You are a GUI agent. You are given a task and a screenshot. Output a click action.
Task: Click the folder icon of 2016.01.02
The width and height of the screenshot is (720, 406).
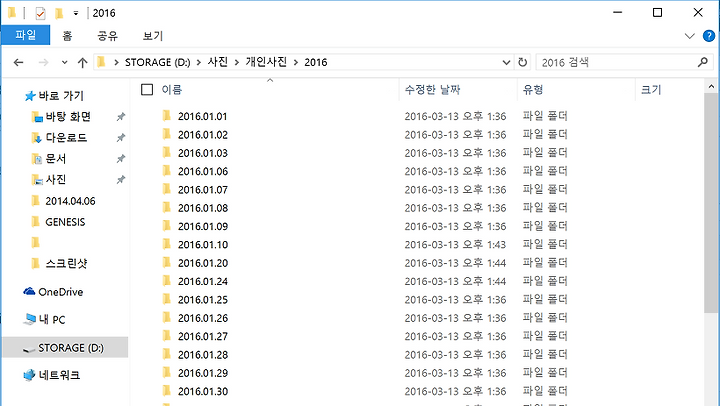tap(167, 134)
